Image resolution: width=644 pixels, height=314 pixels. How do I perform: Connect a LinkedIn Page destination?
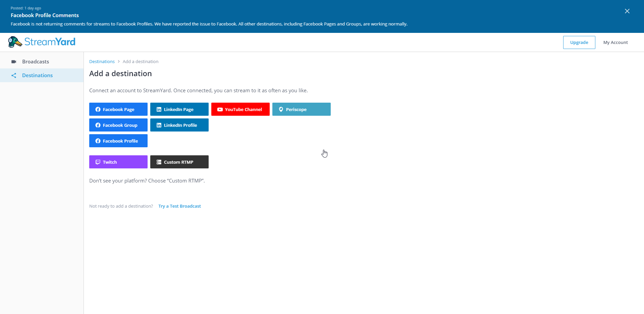tap(179, 109)
